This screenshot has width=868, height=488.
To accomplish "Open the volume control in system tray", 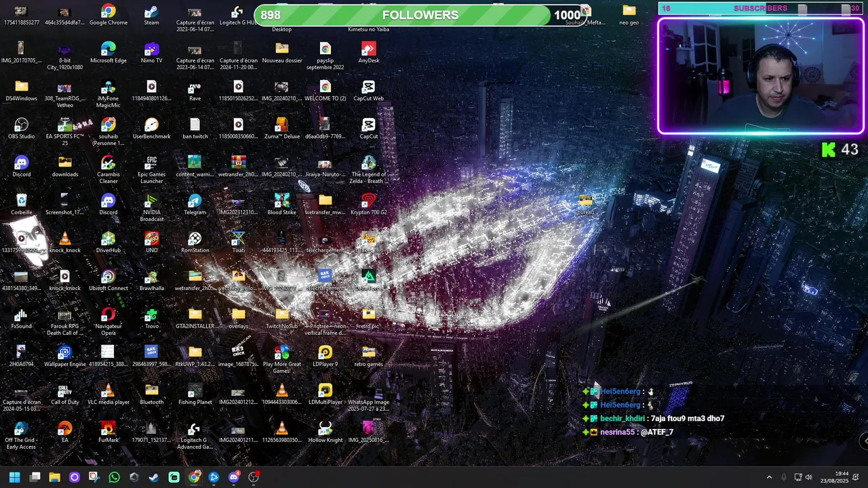I will coord(809,477).
